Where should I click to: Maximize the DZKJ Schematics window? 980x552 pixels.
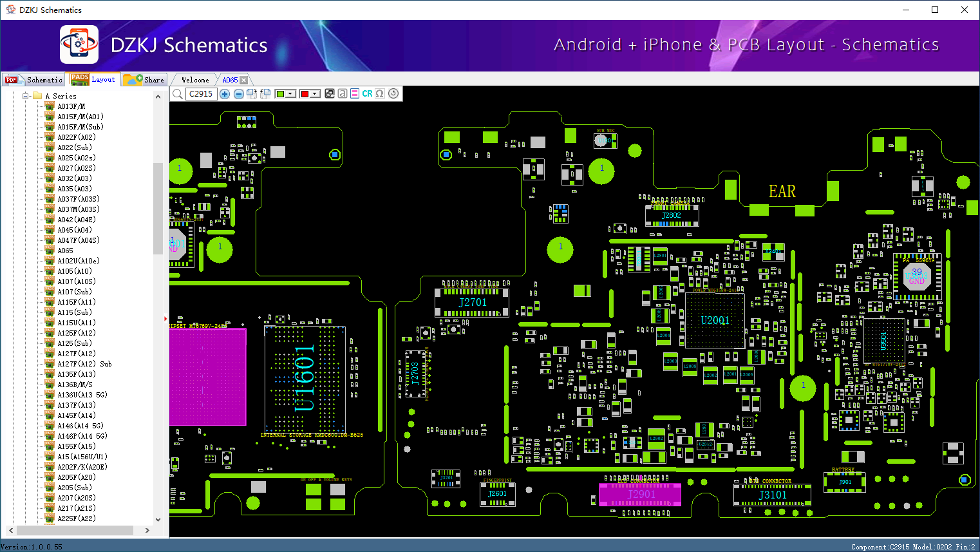[x=935, y=10]
